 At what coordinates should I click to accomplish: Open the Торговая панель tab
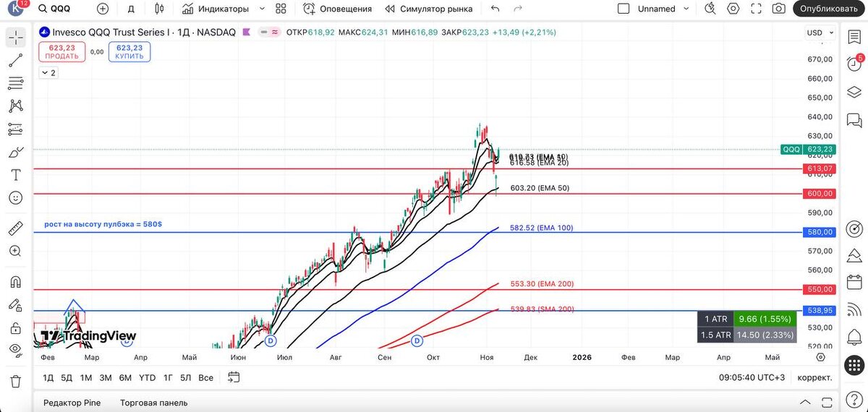(x=153, y=403)
